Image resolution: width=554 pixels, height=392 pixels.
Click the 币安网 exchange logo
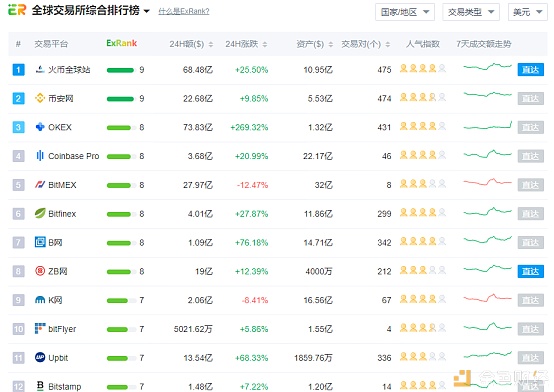40,98
